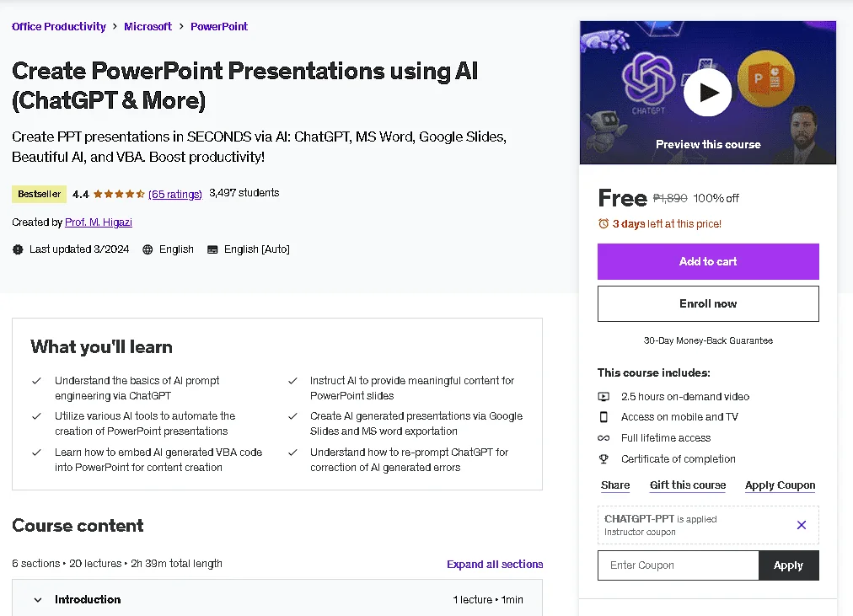Click the Bestseller badge
Viewport: 853px width, 616px height.
pyautogui.click(x=39, y=194)
